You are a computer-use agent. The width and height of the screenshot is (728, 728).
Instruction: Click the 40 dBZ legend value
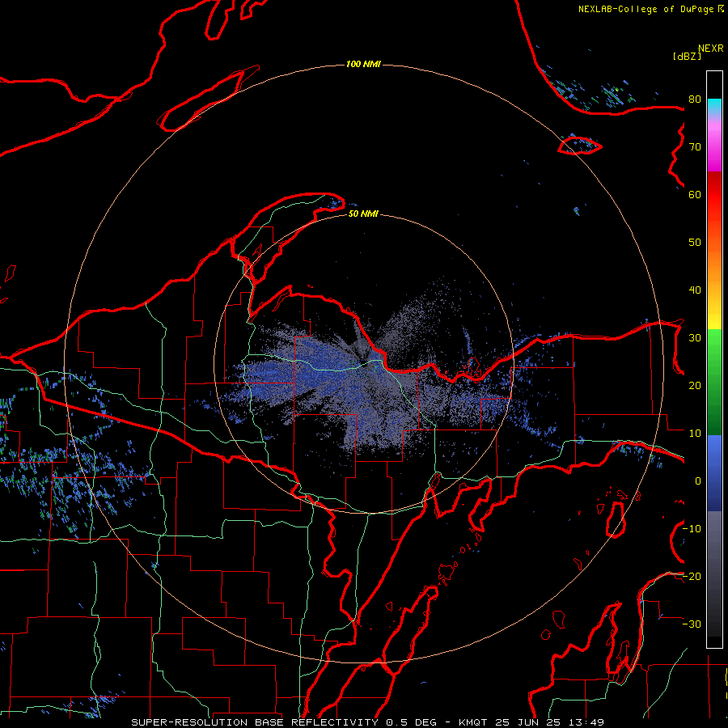click(x=695, y=290)
